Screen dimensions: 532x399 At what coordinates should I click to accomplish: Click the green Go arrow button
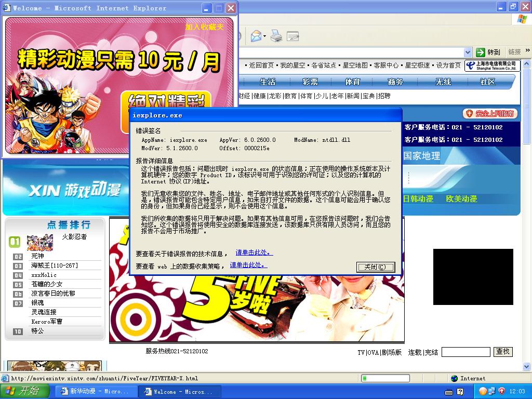[481, 52]
